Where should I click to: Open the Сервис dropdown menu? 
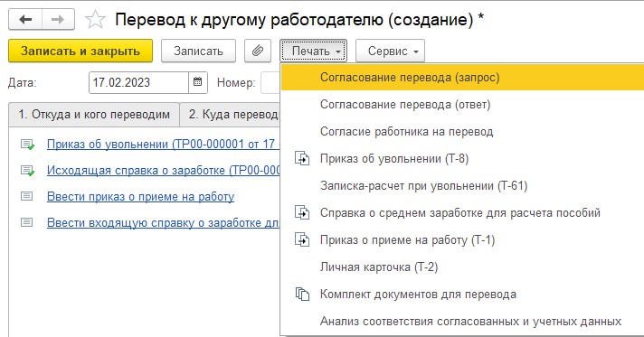tap(390, 51)
